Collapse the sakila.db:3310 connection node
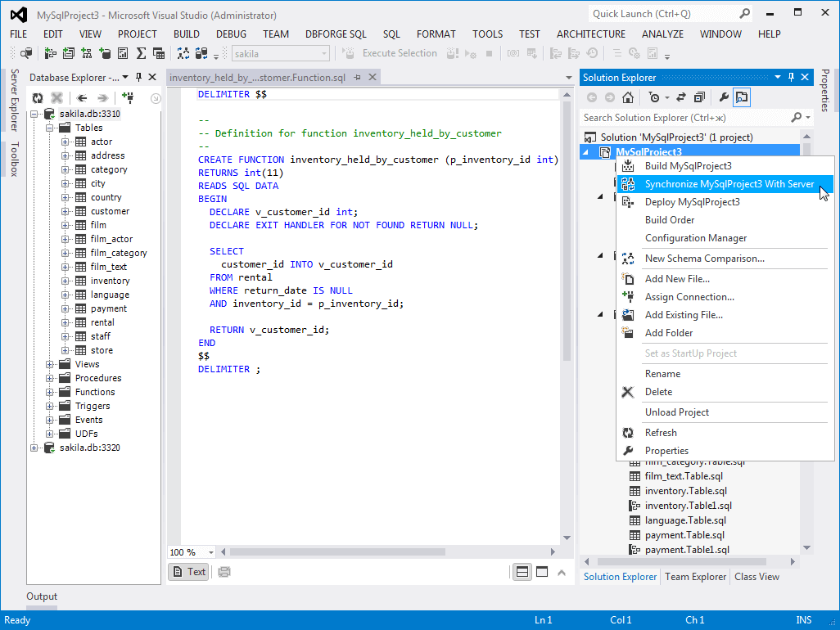Viewport: 840px width, 630px height. [x=34, y=114]
